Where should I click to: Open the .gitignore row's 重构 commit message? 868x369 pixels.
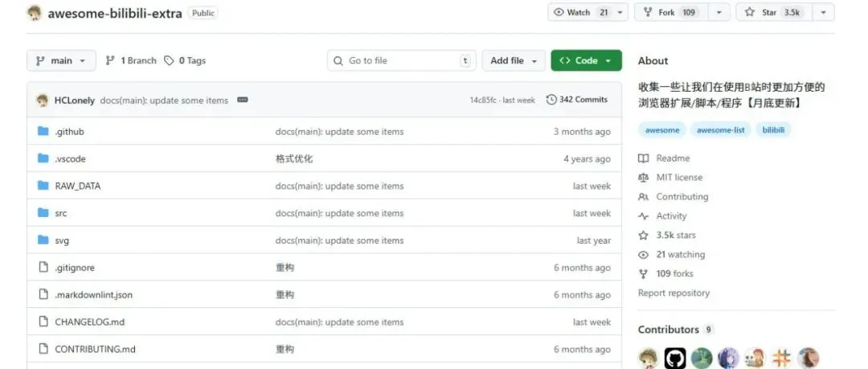pos(285,268)
